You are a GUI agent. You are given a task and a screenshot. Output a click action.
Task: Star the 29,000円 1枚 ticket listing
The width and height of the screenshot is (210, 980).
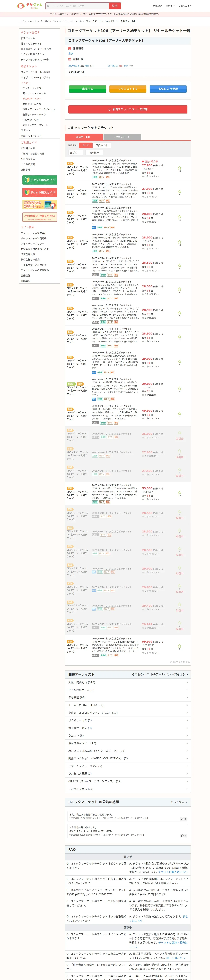coord(180,361)
